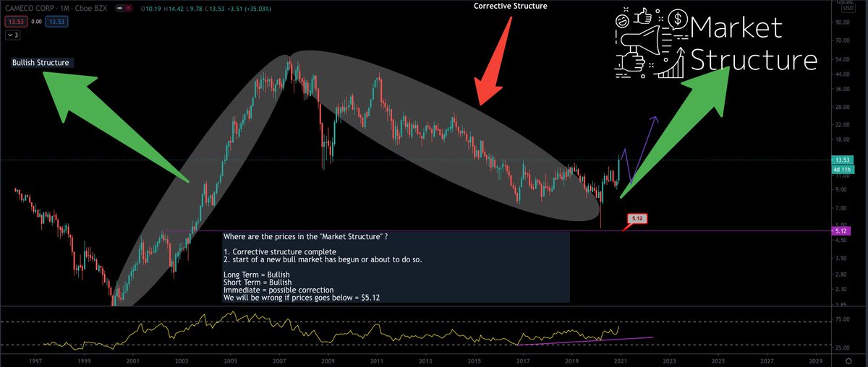Screen dimensions: 868x367
Task: Click the blue 13.53 buy price button
Action: [57, 22]
